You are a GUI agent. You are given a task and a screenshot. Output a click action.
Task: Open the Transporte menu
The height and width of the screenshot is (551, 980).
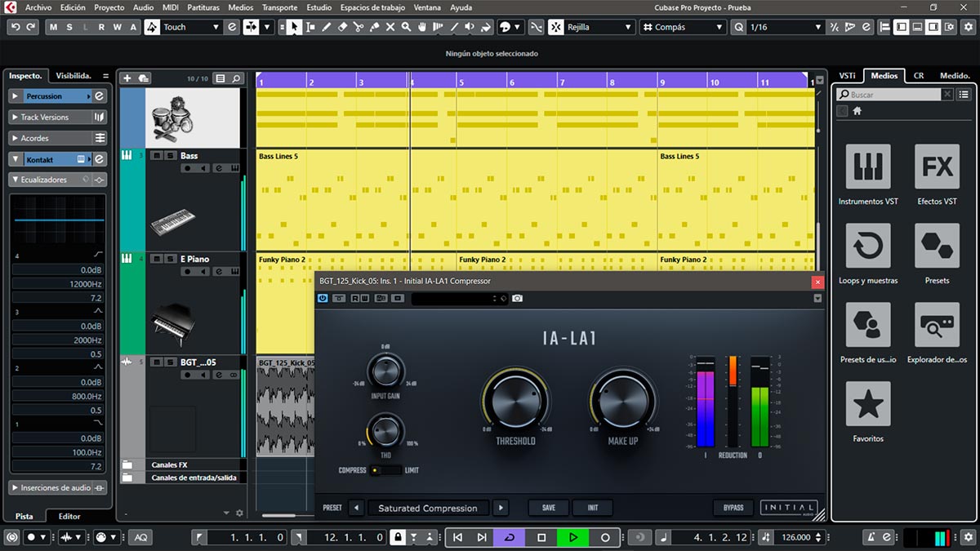(x=279, y=7)
